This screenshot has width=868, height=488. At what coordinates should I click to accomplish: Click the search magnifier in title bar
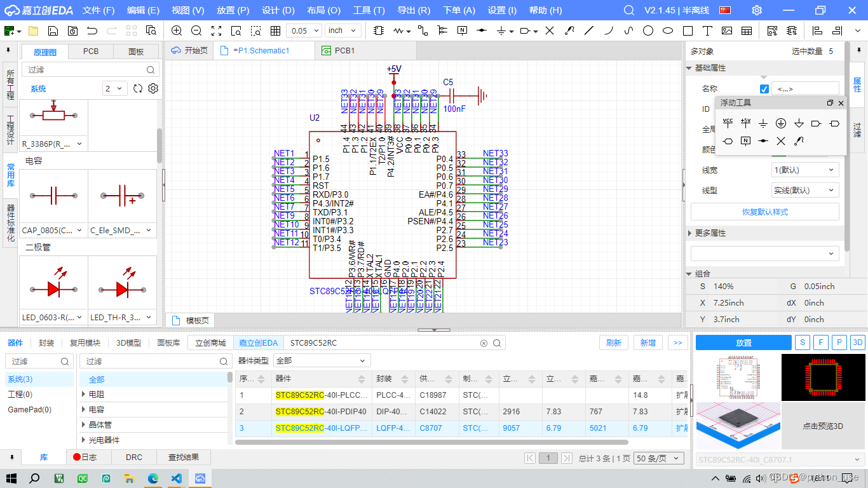(629, 10)
